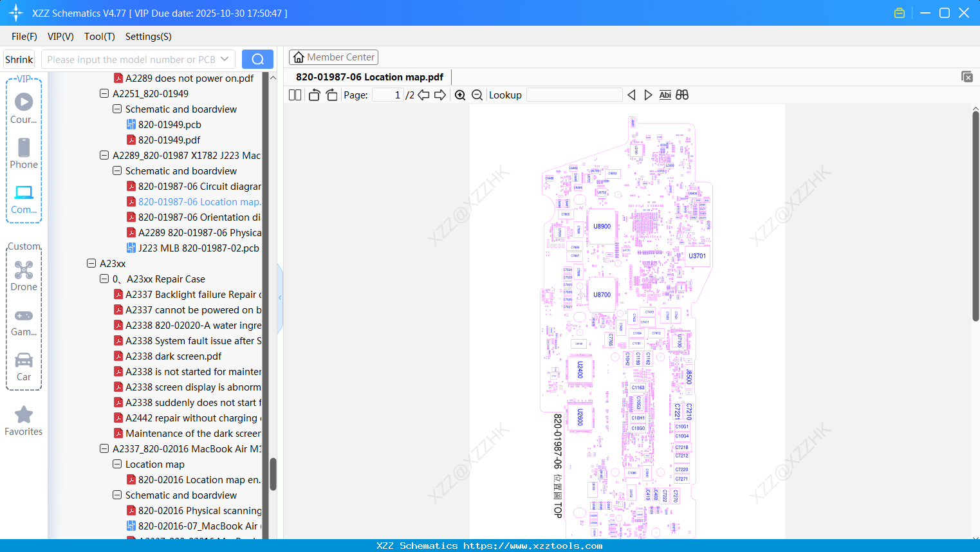
Task: Open A2289 does not power on.pdf
Action: [x=183, y=78]
